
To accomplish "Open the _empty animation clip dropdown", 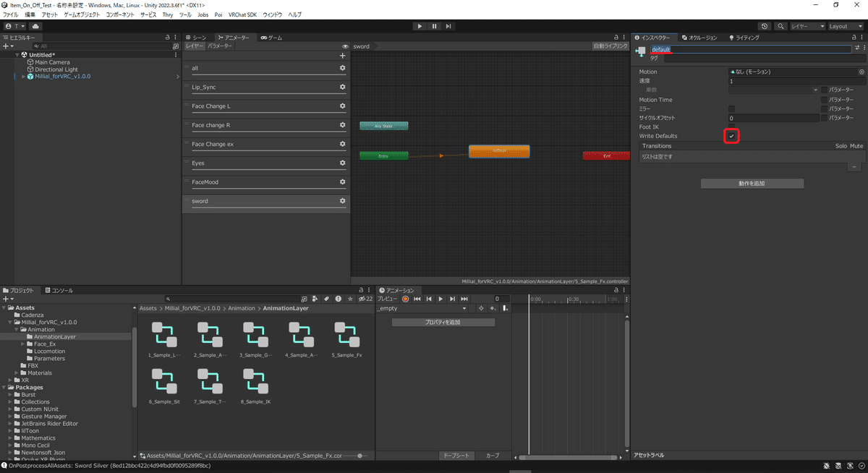I will [x=422, y=308].
